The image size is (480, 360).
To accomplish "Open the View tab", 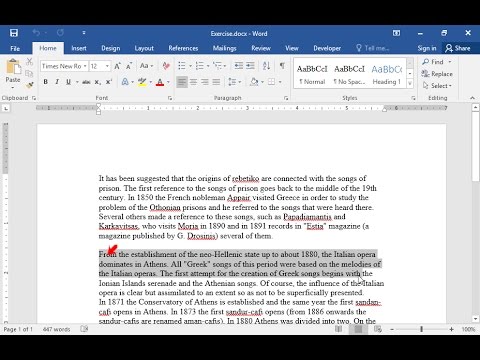I will coord(292,48).
